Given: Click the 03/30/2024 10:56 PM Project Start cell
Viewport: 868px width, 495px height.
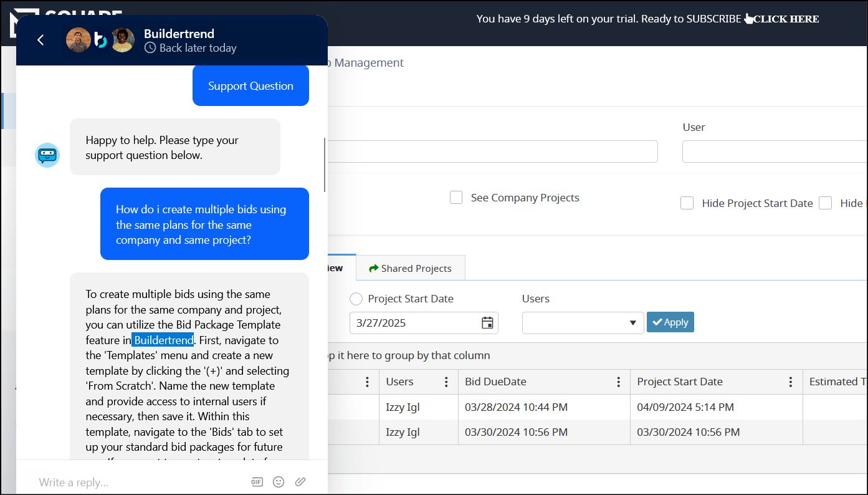Looking at the screenshot, I should [x=716, y=432].
